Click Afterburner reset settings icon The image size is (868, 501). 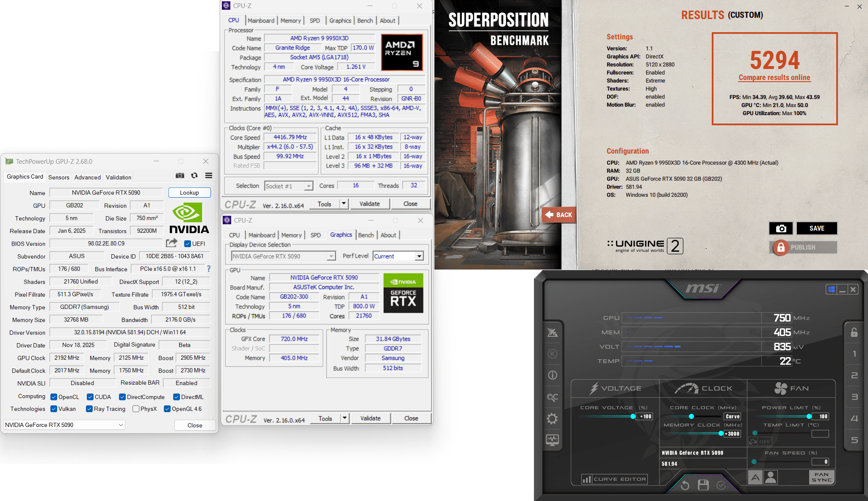point(685,485)
